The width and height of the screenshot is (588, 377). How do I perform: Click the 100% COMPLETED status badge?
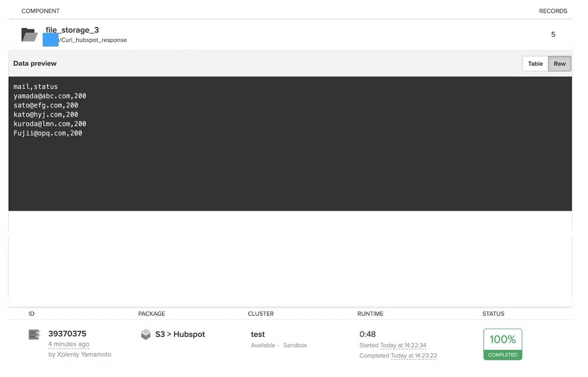pos(503,344)
